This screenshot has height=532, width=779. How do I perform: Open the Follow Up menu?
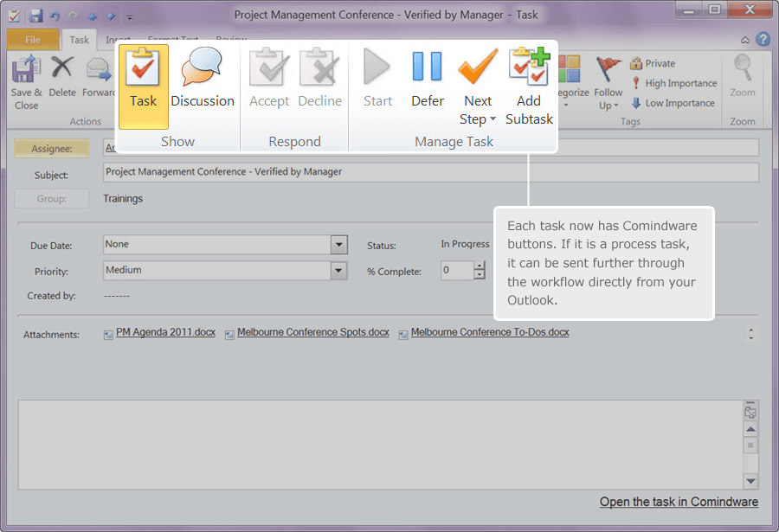pyautogui.click(x=608, y=82)
